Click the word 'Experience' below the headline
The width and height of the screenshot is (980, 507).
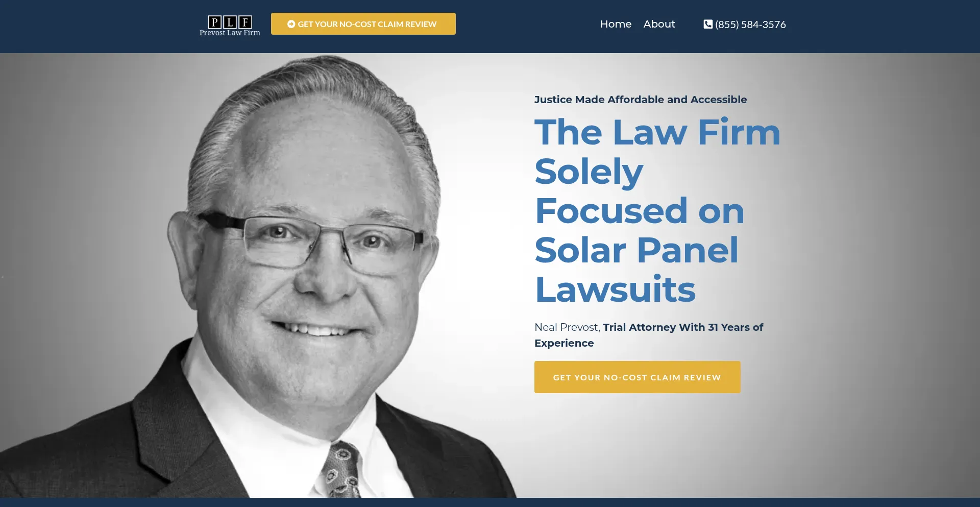pyautogui.click(x=564, y=343)
